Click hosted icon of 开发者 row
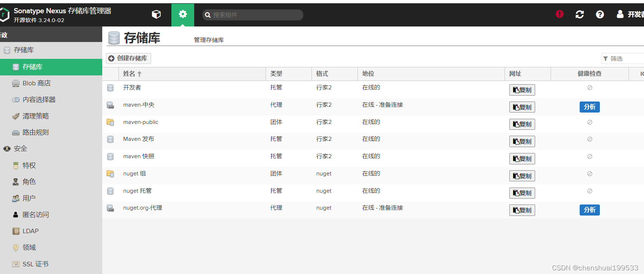The width and height of the screenshot is (644, 274). tap(110, 88)
